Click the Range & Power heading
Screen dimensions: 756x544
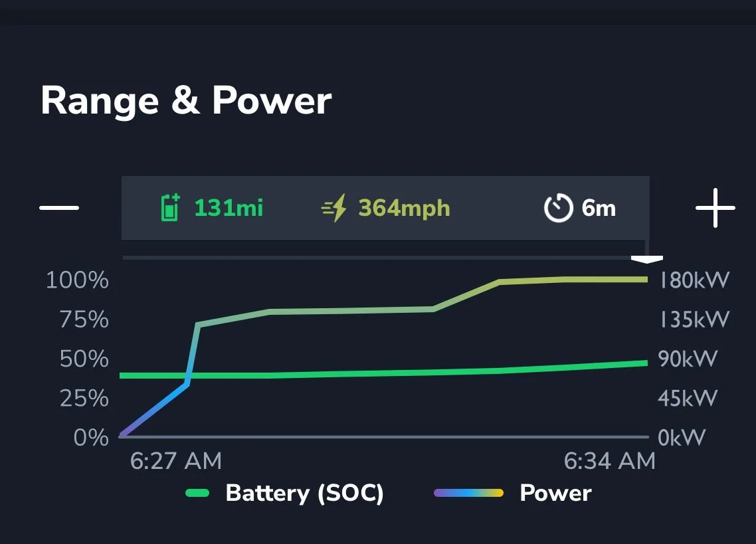tap(186, 100)
